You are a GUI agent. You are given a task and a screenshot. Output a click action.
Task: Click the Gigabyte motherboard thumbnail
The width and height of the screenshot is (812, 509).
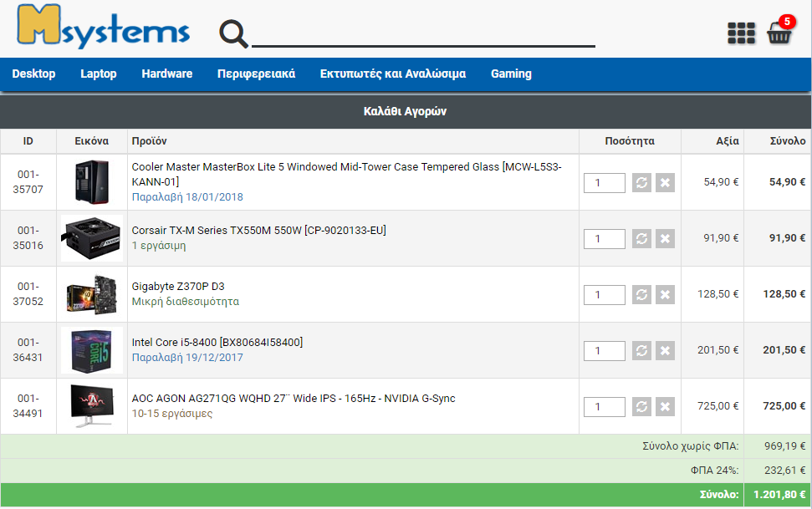tap(92, 294)
